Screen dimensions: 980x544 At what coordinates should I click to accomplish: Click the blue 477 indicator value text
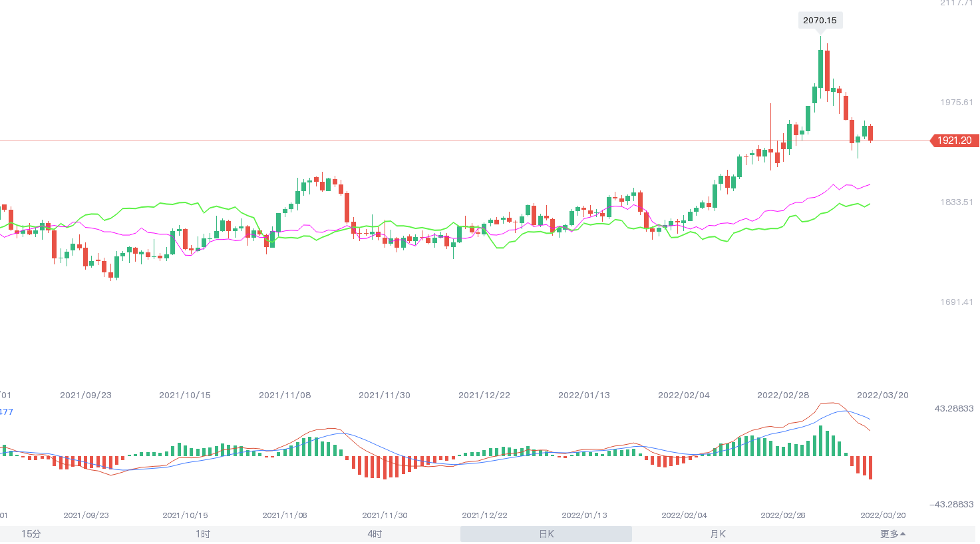click(x=6, y=412)
